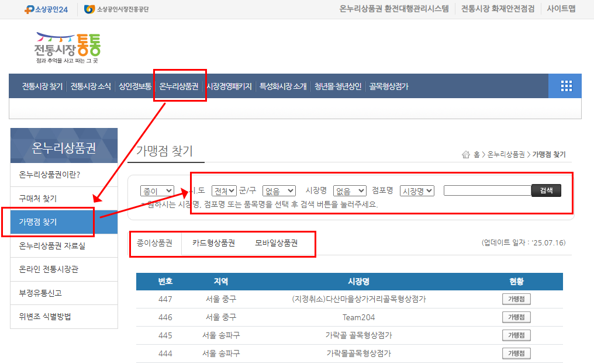Click row number 446 cell

(x=165, y=317)
